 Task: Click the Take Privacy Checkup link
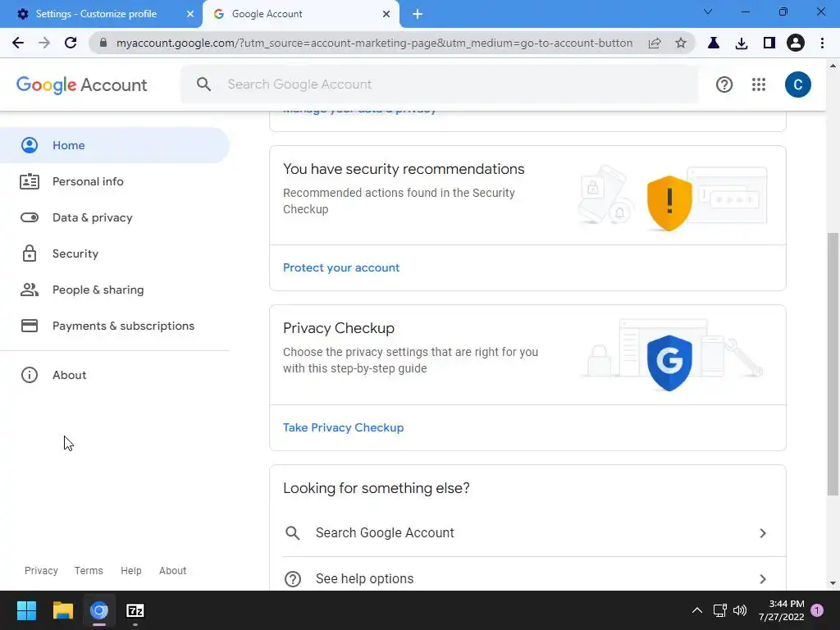click(x=344, y=427)
